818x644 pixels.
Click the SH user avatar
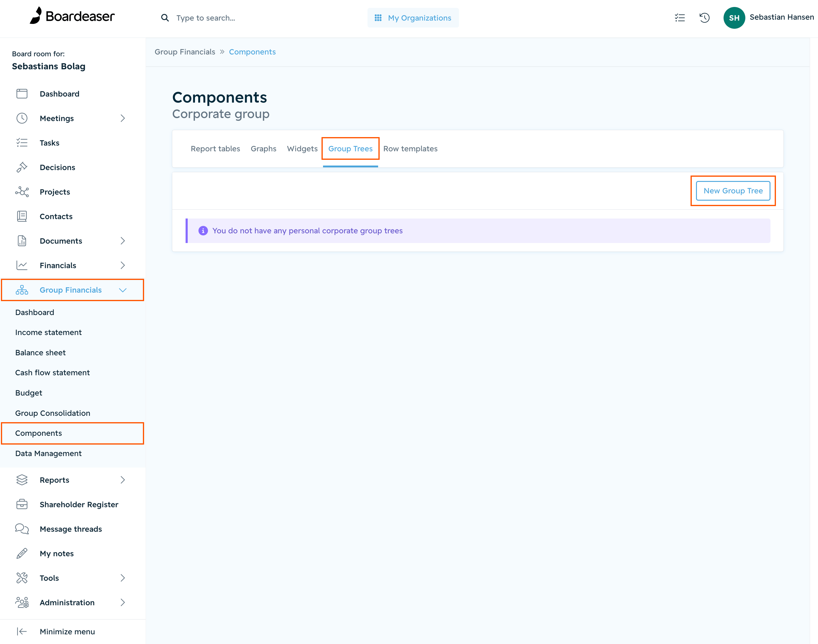click(x=734, y=18)
